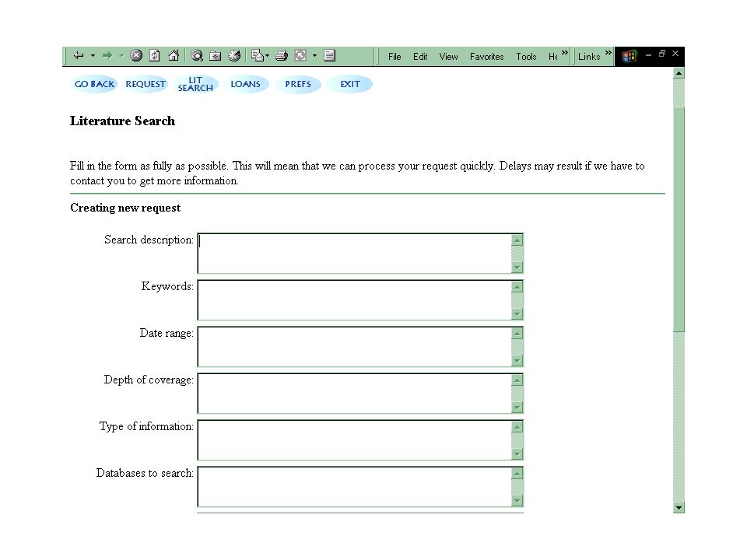Click the Links toolbar label
The height and width of the screenshot is (560, 747).
pyautogui.click(x=589, y=57)
